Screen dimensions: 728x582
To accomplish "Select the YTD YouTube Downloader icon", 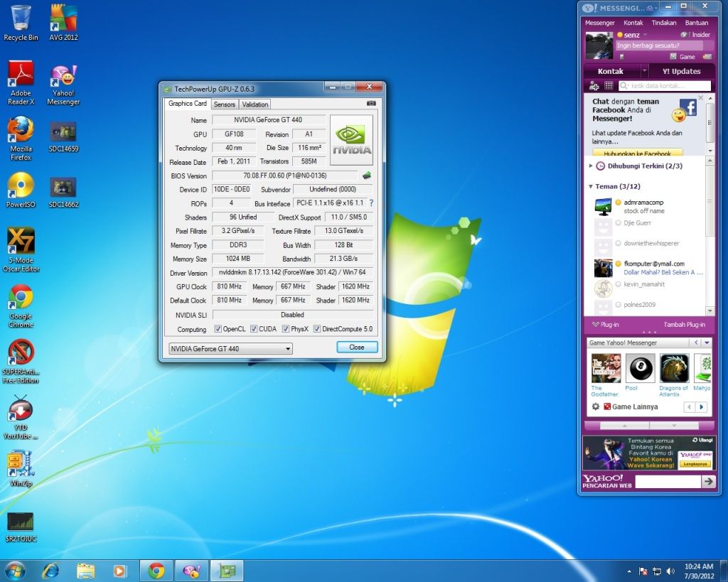I will point(21,418).
